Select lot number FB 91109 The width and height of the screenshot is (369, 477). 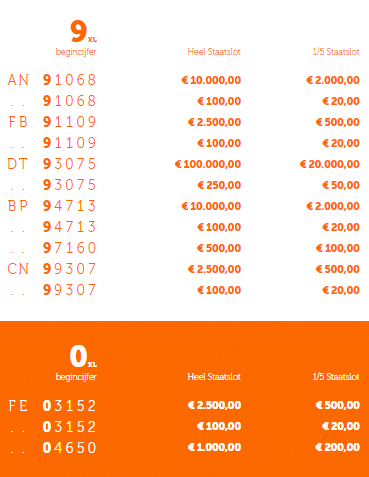coord(52,122)
